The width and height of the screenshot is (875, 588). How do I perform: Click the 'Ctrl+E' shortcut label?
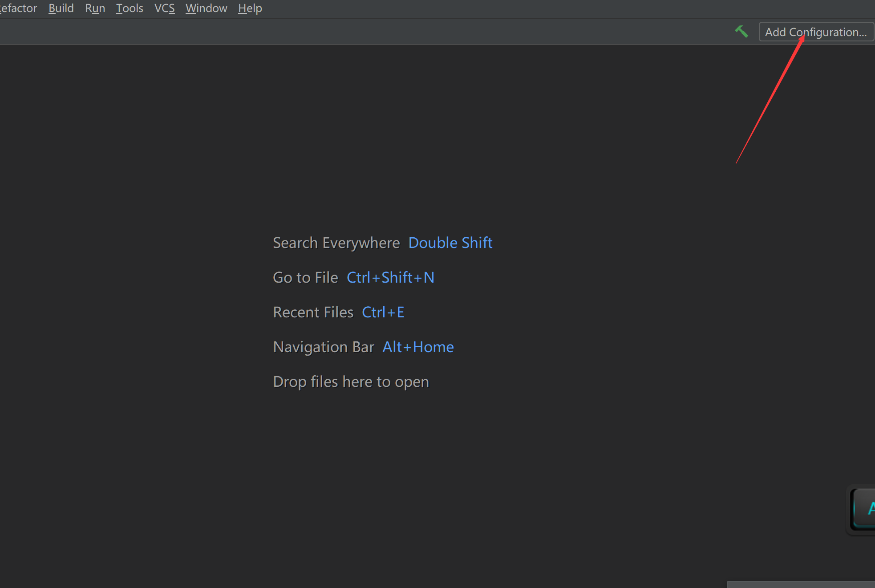click(x=383, y=312)
